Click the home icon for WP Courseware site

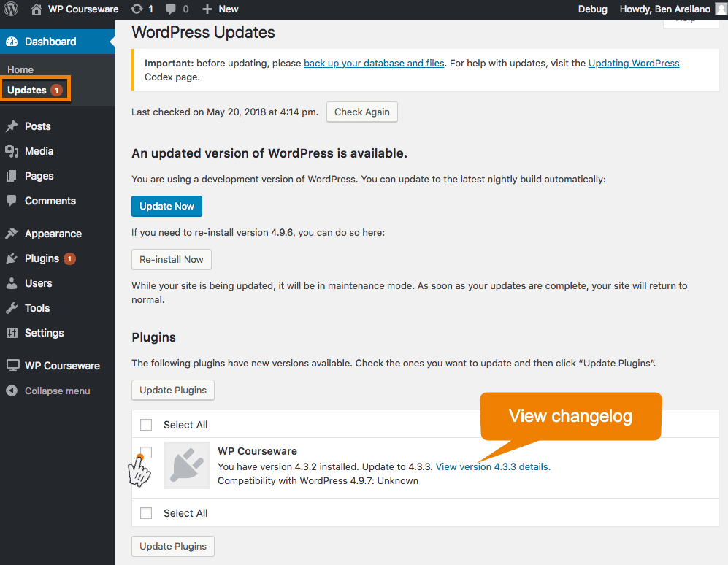coord(37,9)
